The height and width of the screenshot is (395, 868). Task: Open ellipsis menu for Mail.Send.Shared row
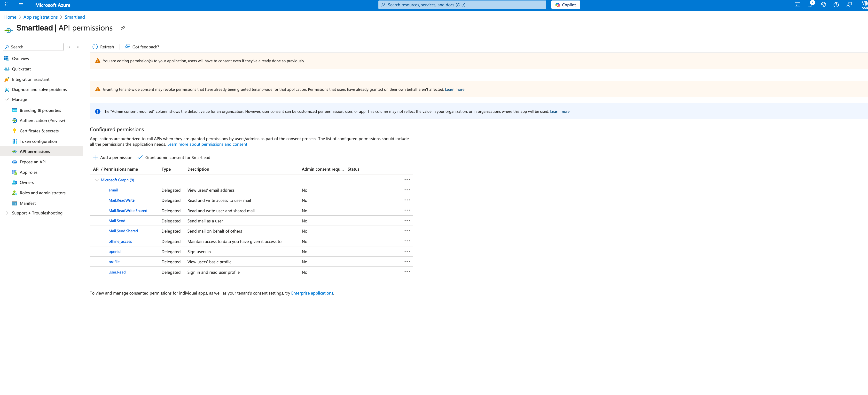pyautogui.click(x=407, y=231)
